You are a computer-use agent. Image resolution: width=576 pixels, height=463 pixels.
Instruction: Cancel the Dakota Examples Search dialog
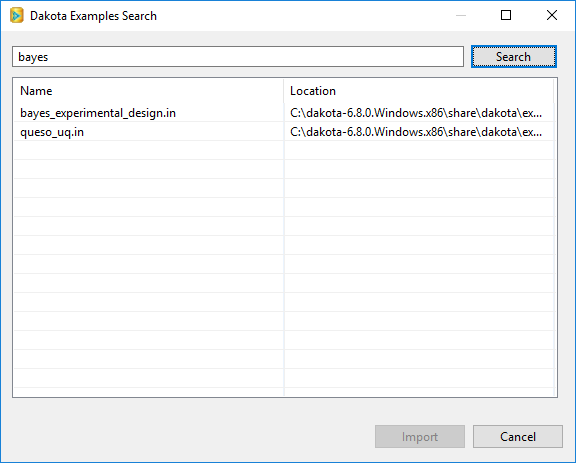pos(518,437)
